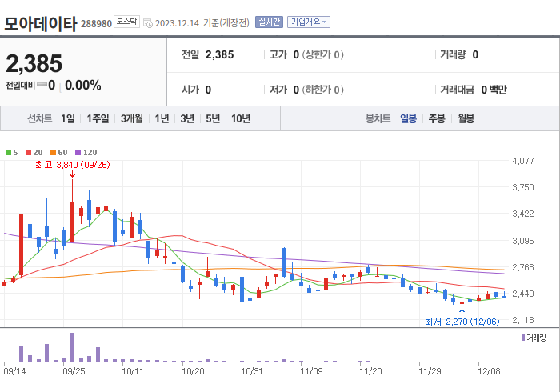The height and width of the screenshot is (392, 560).
Task: Click the 선차트 line chart label
Action: (x=40, y=118)
